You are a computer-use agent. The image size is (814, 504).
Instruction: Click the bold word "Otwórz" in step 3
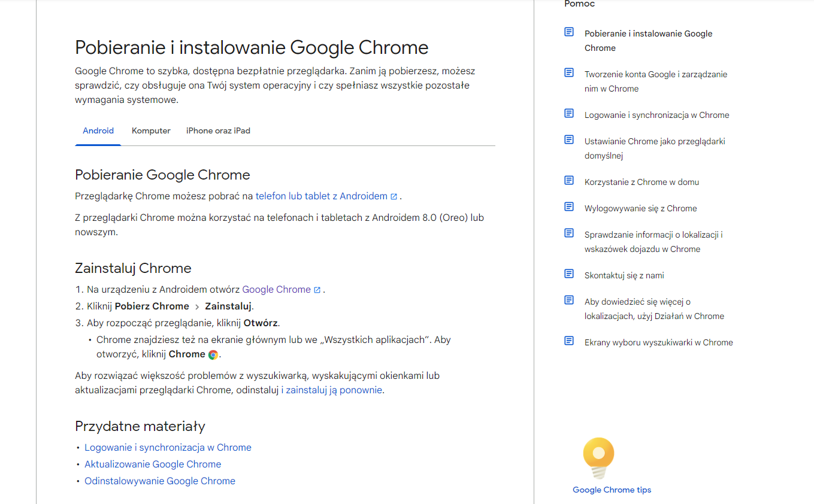[261, 323]
